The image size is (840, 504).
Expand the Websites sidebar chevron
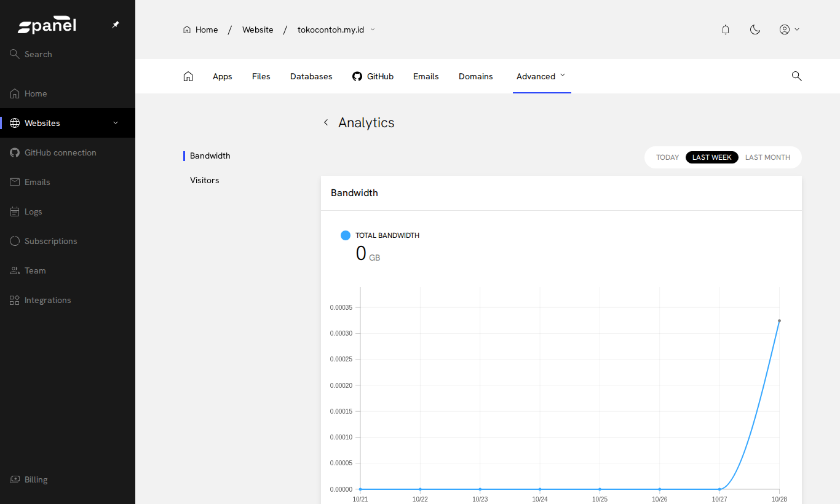click(x=116, y=123)
